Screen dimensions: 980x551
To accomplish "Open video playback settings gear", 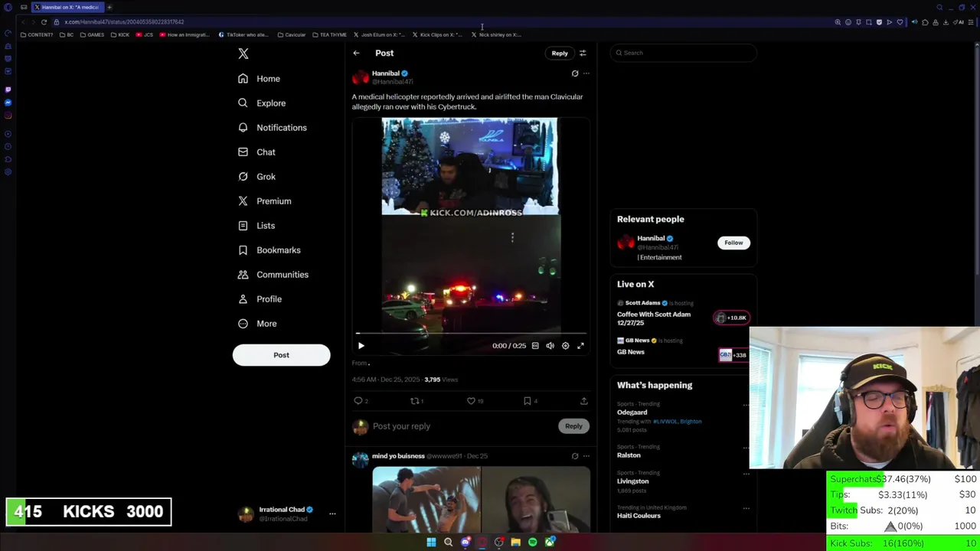I will click(x=566, y=346).
